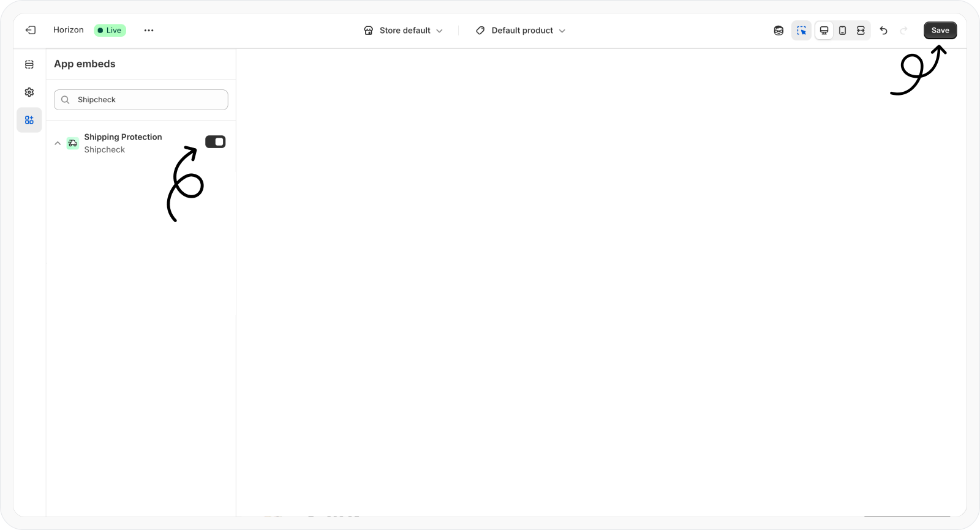Open the Default product template dropdown
The height and width of the screenshot is (530, 980).
click(521, 31)
